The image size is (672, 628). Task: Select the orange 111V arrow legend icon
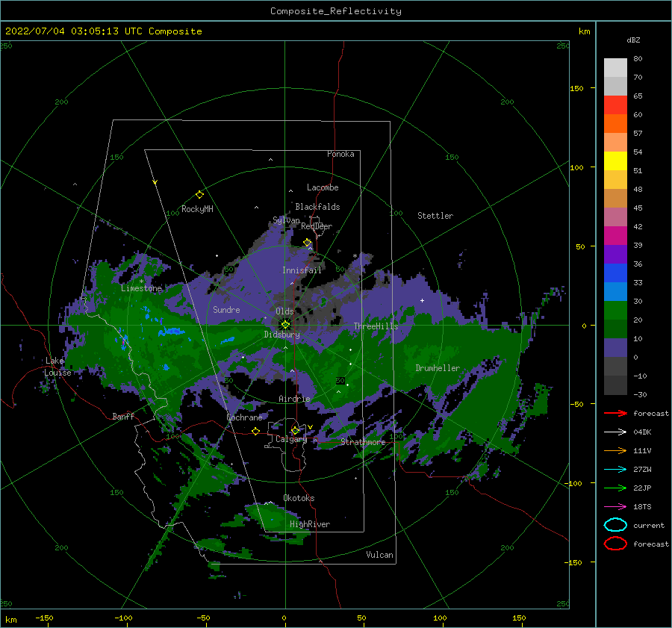pyautogui.click(x=615, y=450)
